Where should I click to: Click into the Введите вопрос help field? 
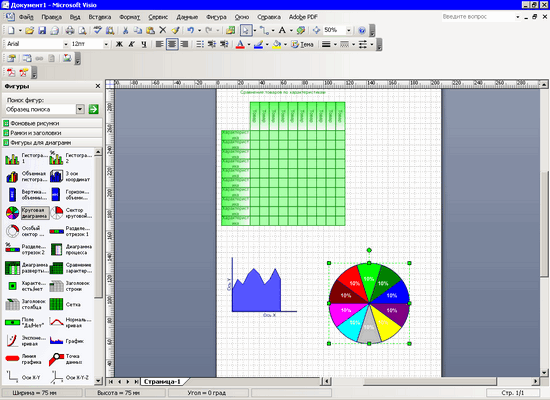pos(478,17)
